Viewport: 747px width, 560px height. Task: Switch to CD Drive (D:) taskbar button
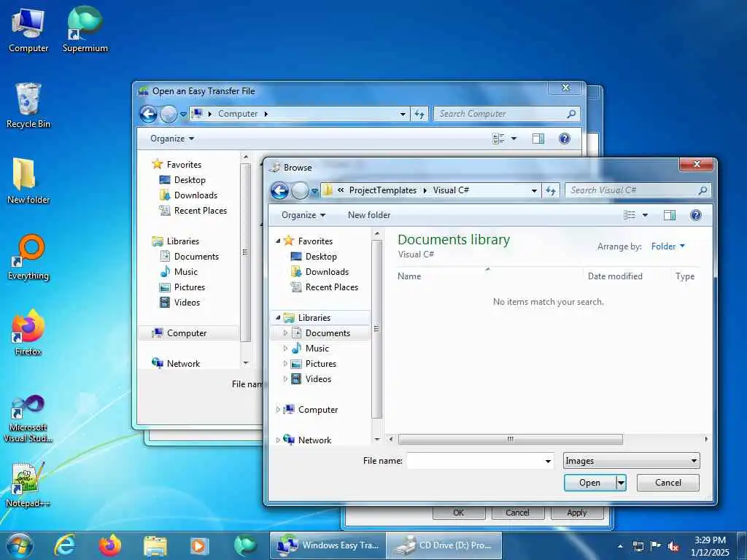point(444,545)
